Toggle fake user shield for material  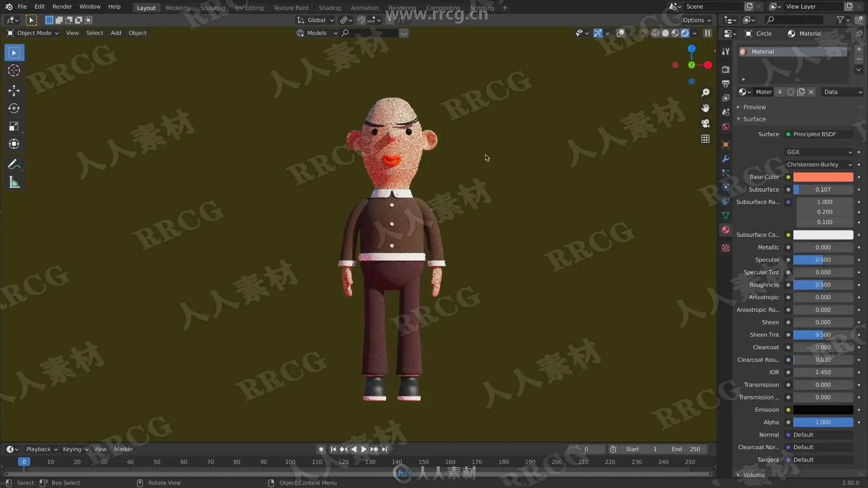790,92
